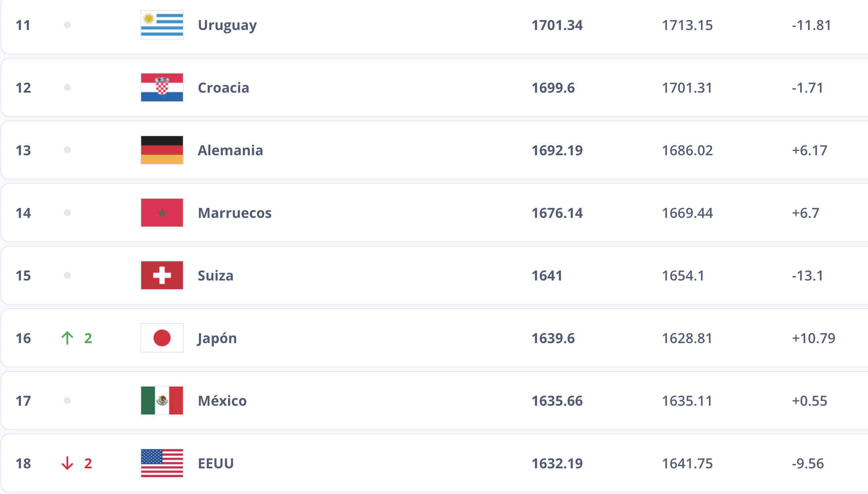Click Suiza's total points 1641
The image size is (868, 494).
pos(547,276)
